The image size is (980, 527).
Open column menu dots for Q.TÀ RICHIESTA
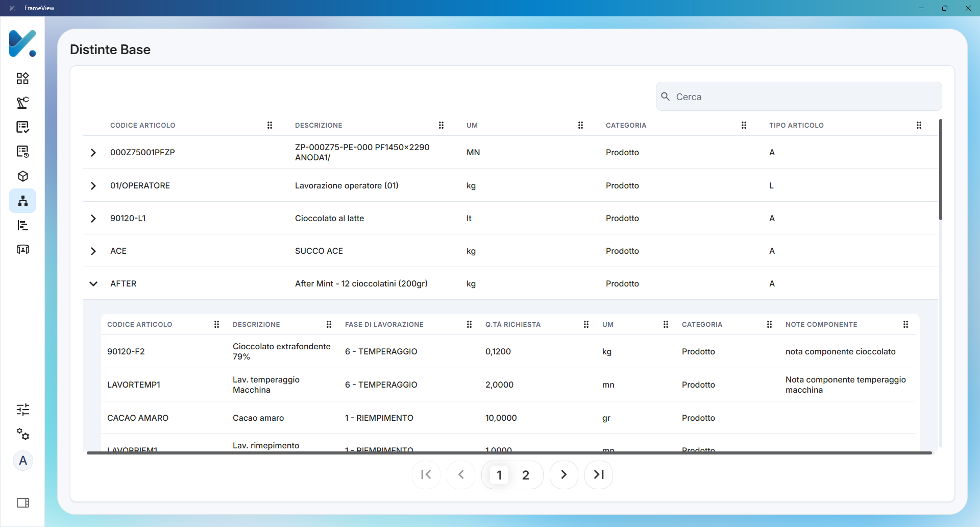click(586, 324)
